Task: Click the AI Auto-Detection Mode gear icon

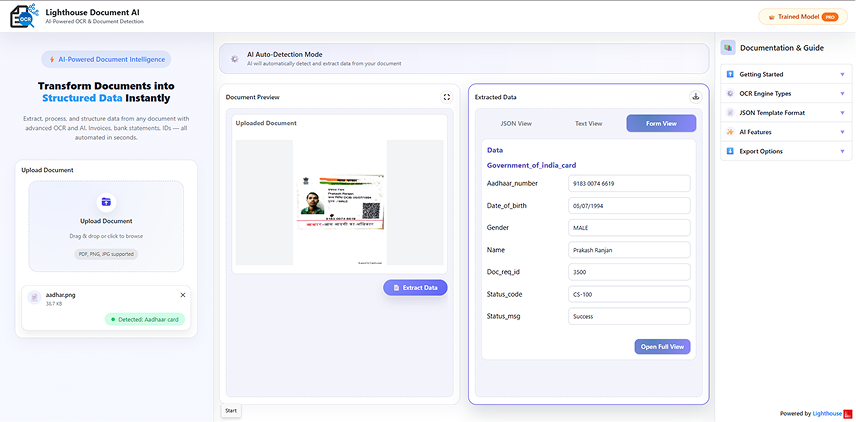Action: tap(234, 59)
